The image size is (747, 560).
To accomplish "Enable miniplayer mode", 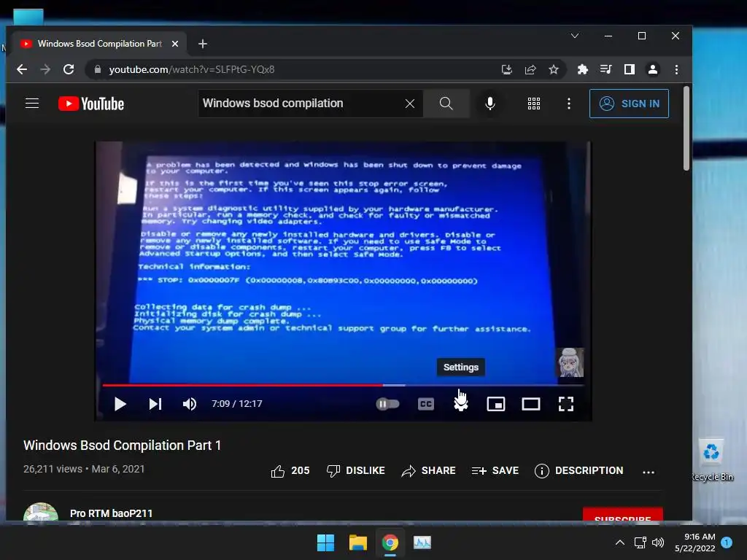I will pos(496,404).
